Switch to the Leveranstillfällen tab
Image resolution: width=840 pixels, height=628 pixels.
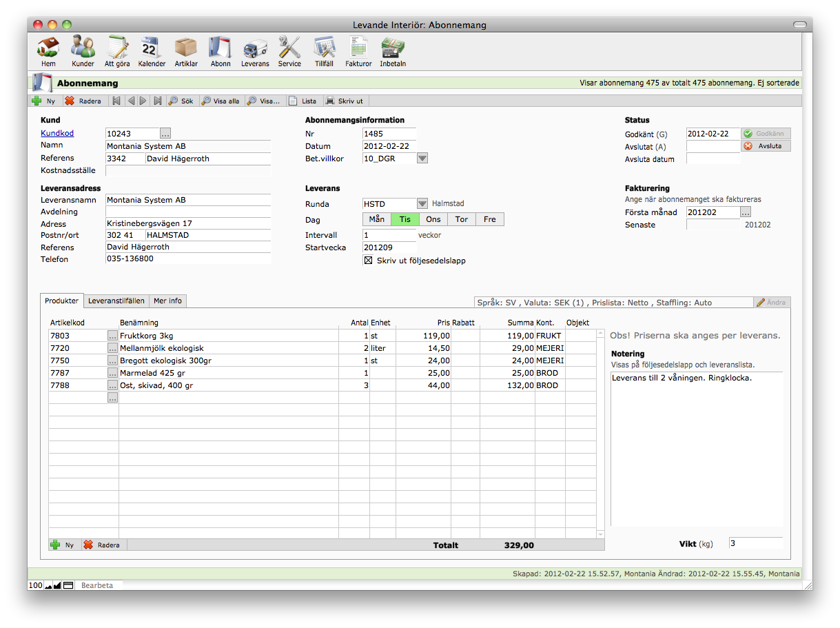[x=116, y=301]
